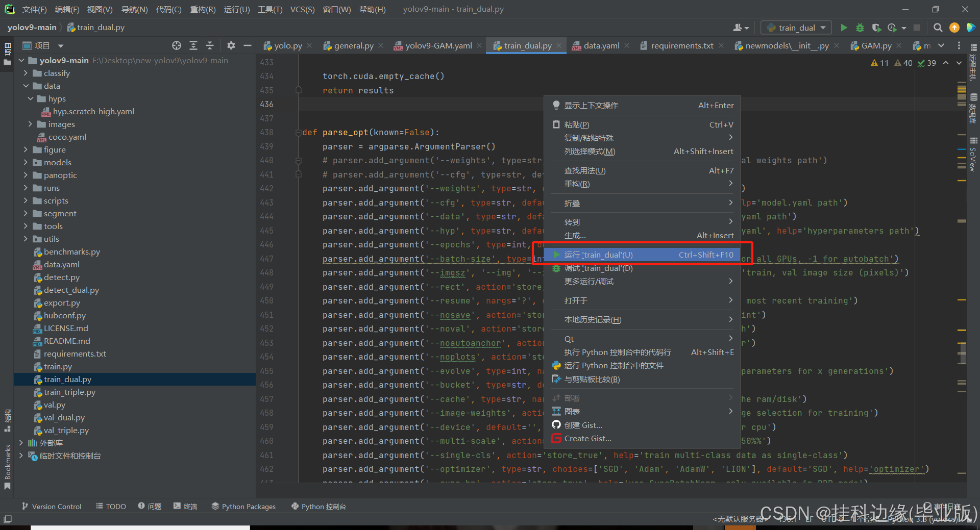The image size is (980, 530).
Task: Collapse all icon in Project panel
Action: (210, 46)
